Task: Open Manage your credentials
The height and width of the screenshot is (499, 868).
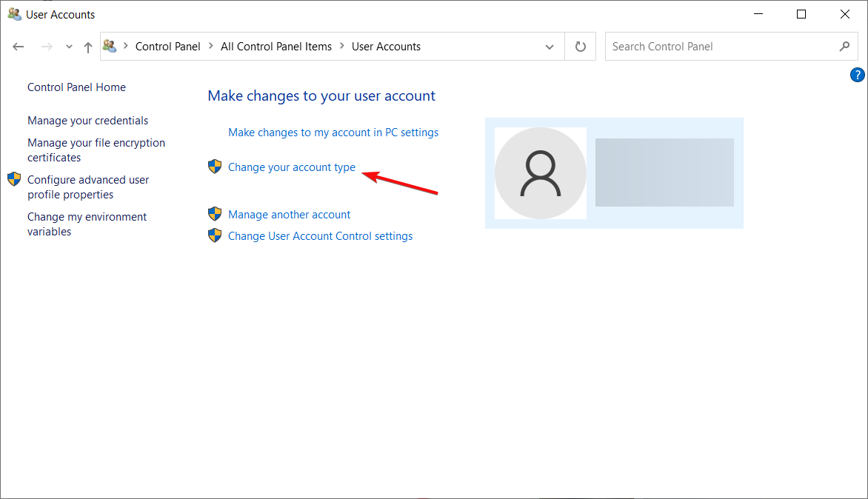Action: (87, 121)
